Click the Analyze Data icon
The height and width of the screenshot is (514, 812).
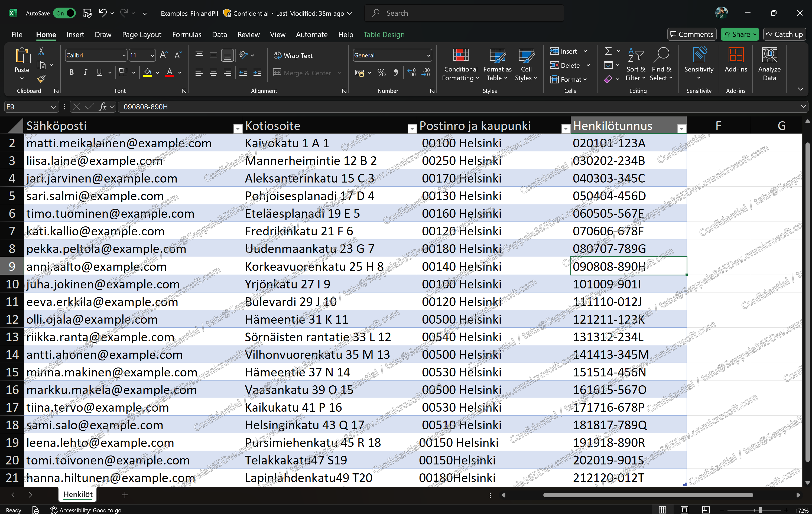click(x=769, y=56)
